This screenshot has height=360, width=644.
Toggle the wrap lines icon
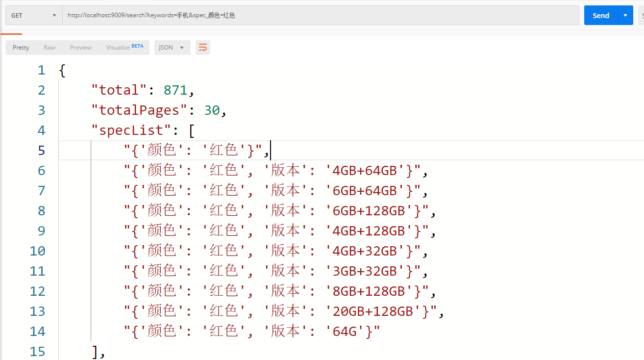tap(203, 48)
